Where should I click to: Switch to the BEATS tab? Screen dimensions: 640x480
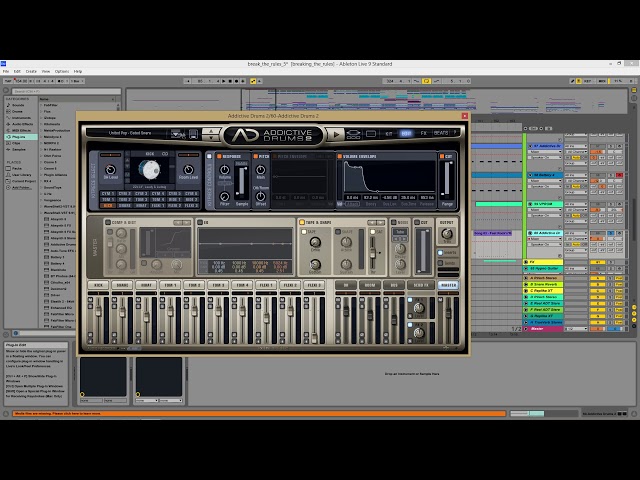(441, 133)
